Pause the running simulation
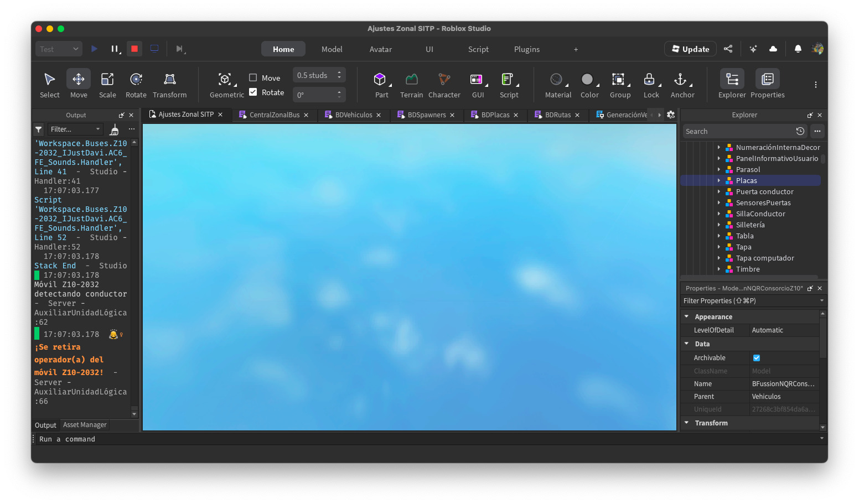Image resolution: width=859 pixels, height=504 pixels. (x=115, y=49)
